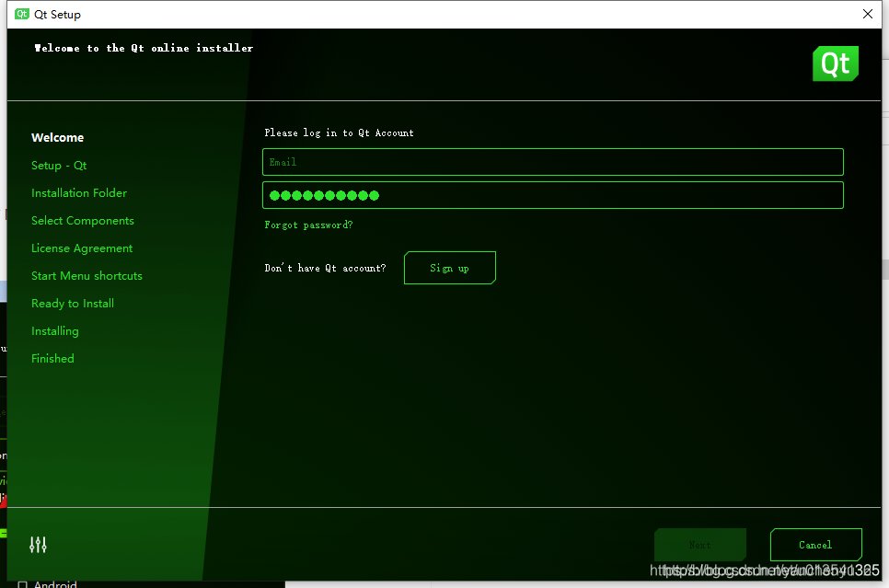Select the License Agreement step

(82, 248)
